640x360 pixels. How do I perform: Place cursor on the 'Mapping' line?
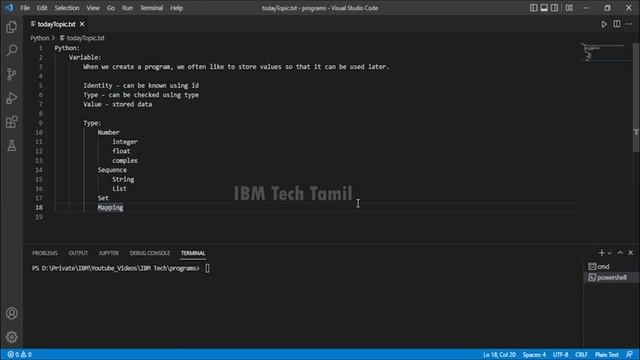[x=110, y=207]
